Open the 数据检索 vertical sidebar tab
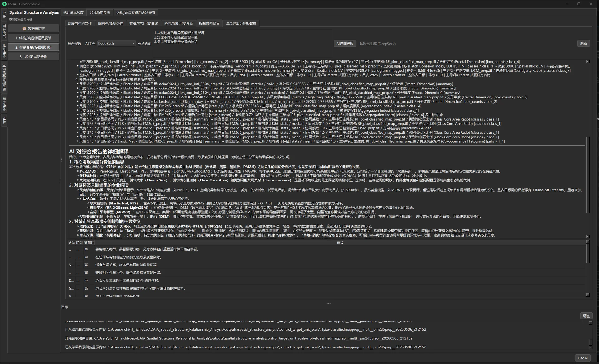 [4, 104]
